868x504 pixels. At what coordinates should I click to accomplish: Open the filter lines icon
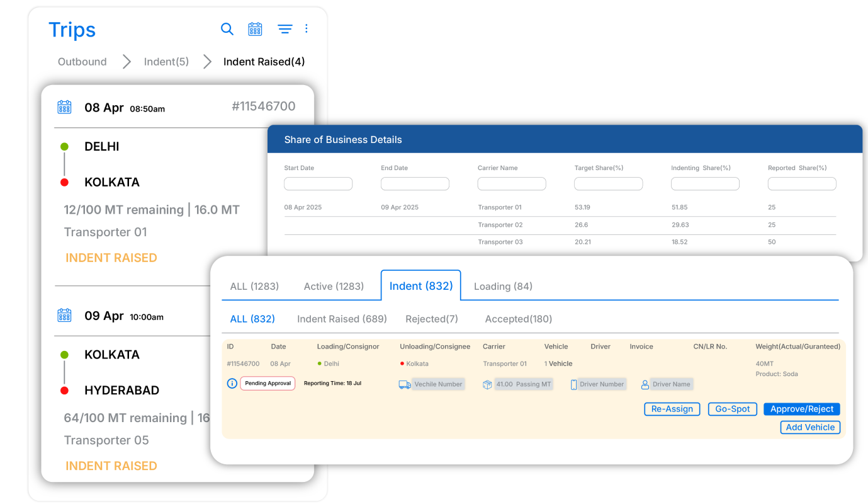(x=285, y=29)
